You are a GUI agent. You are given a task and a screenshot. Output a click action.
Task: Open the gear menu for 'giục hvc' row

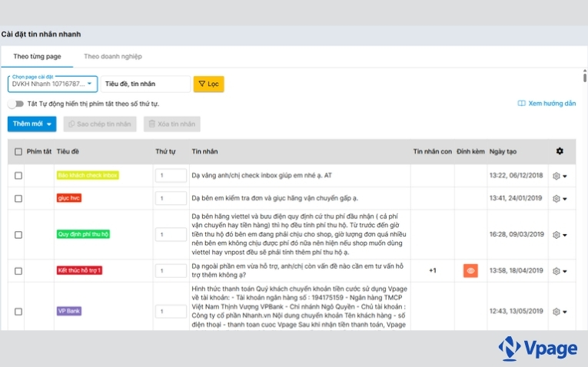click(x=560, y=198)
